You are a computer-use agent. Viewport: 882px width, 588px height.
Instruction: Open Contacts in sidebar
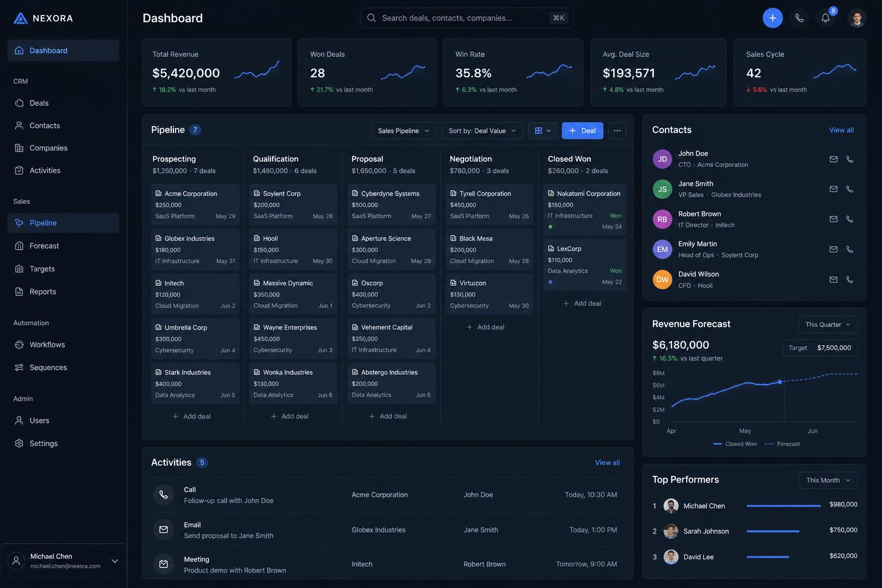(x=63, y=125)
